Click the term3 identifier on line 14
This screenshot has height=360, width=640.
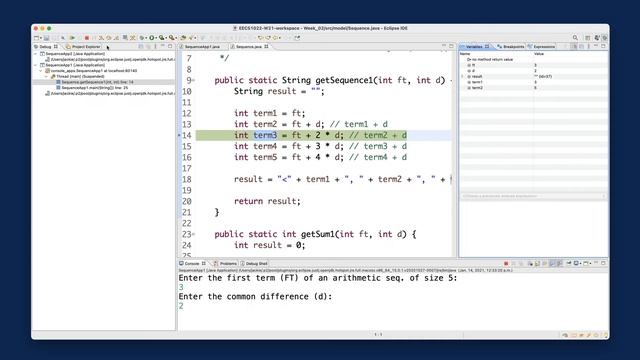(265, 135)
